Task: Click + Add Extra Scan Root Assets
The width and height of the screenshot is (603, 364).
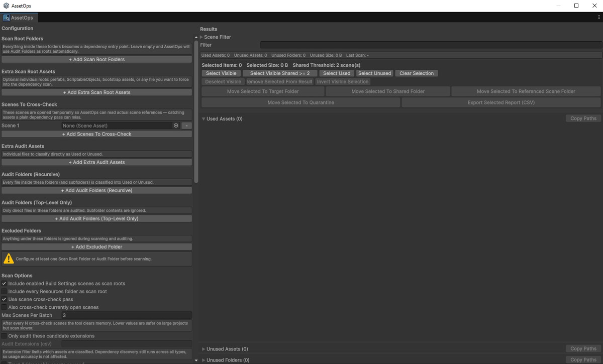Action: tap(96, 92)
